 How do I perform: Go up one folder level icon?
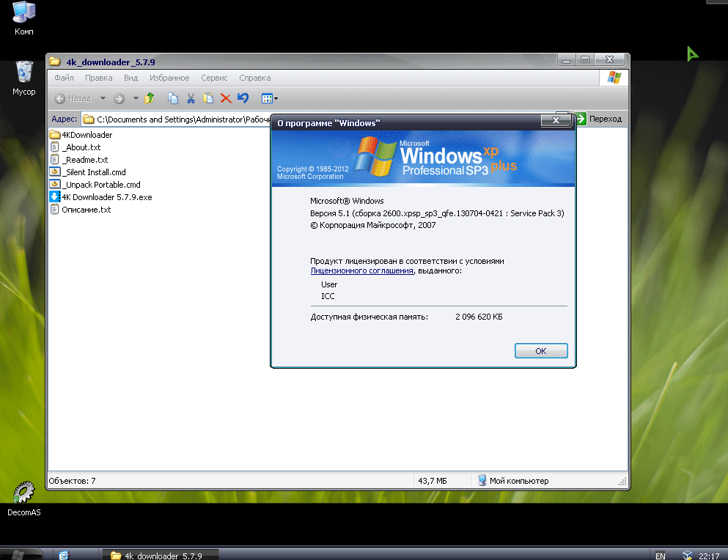tap(150, 98)
